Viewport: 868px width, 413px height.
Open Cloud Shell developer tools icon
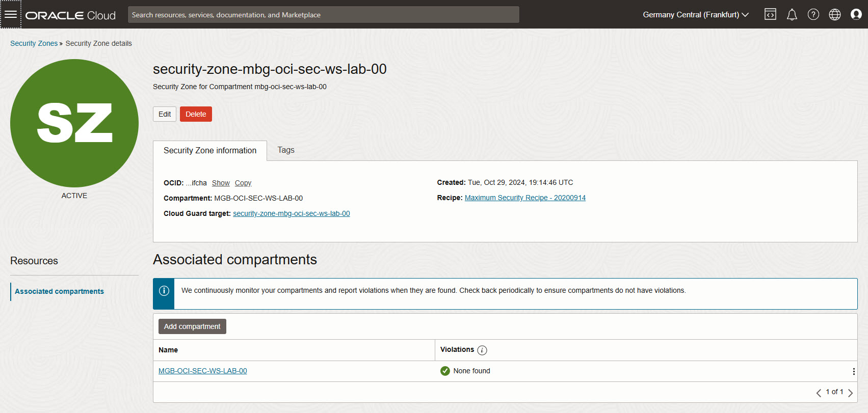click(770, 14)
